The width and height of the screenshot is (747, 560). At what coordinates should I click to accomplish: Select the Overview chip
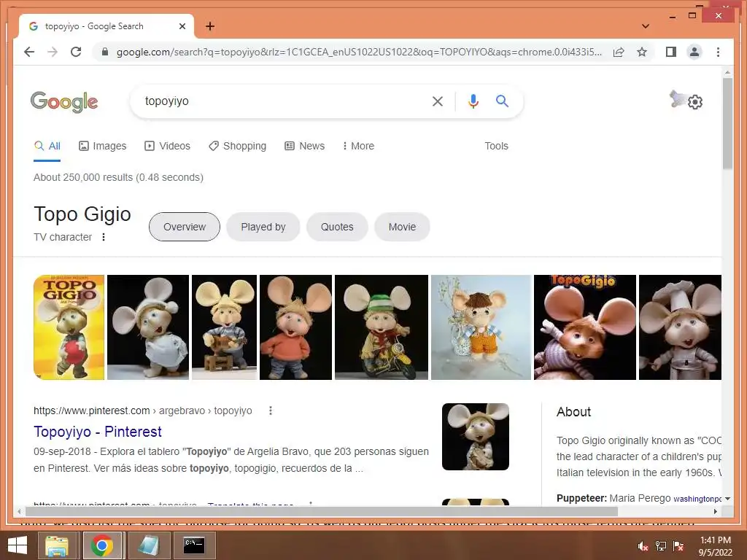tap(185, 227)
